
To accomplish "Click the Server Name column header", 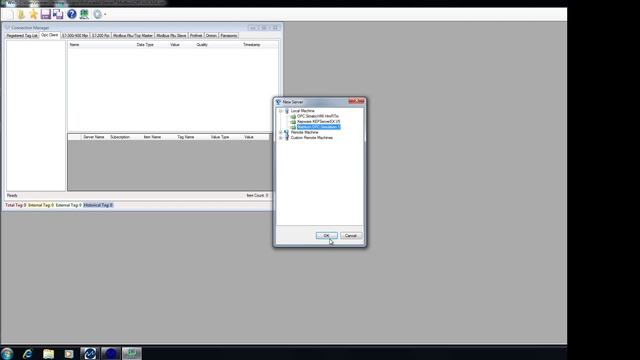I will tap(94, 137).
